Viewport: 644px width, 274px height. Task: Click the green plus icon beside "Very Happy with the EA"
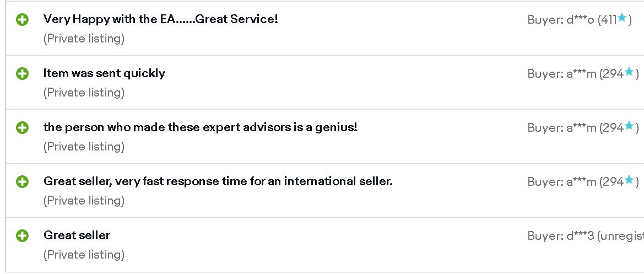22,19
